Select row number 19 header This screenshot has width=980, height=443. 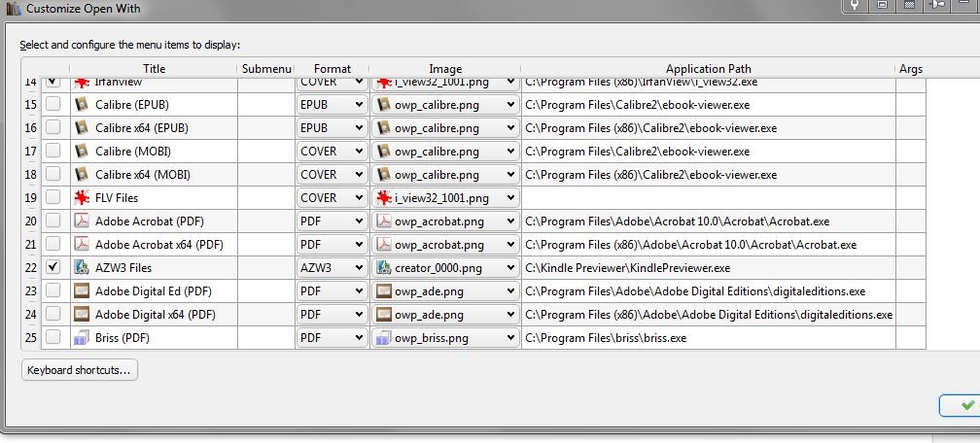[31, 198]
